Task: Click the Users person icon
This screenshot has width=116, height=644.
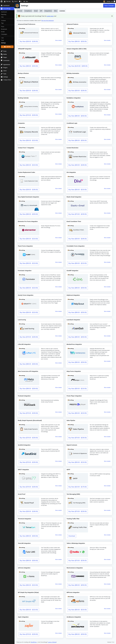Action: pos(2,71)
